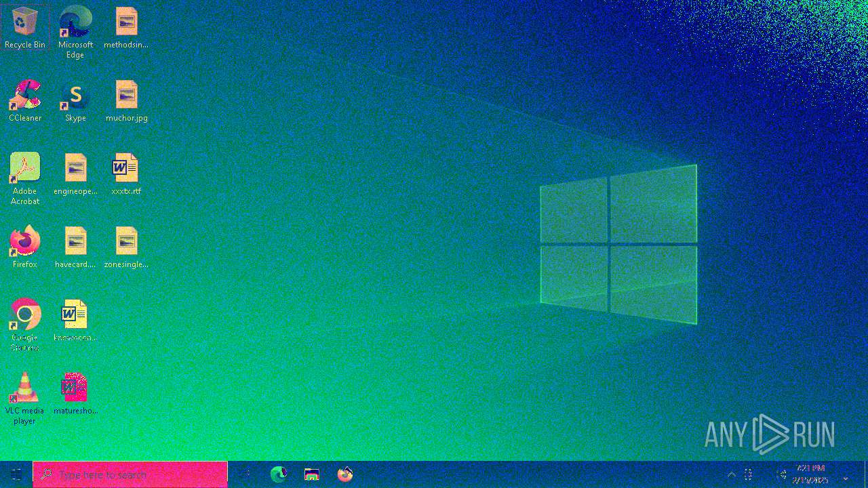Select the Recycle Bin desktop icon
868x488 pixels.
25,28
